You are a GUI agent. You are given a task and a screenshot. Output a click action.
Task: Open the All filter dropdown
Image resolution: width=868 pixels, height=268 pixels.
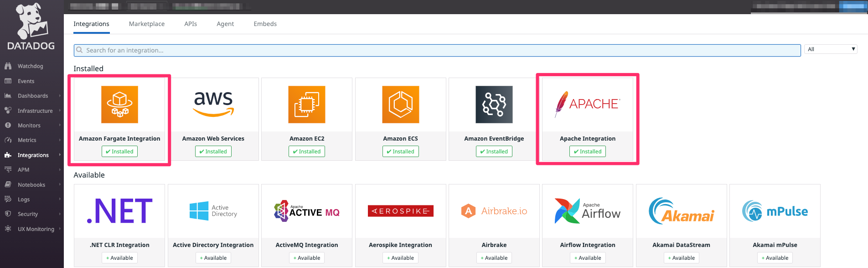pyautogui.click(x=831, y=49)
